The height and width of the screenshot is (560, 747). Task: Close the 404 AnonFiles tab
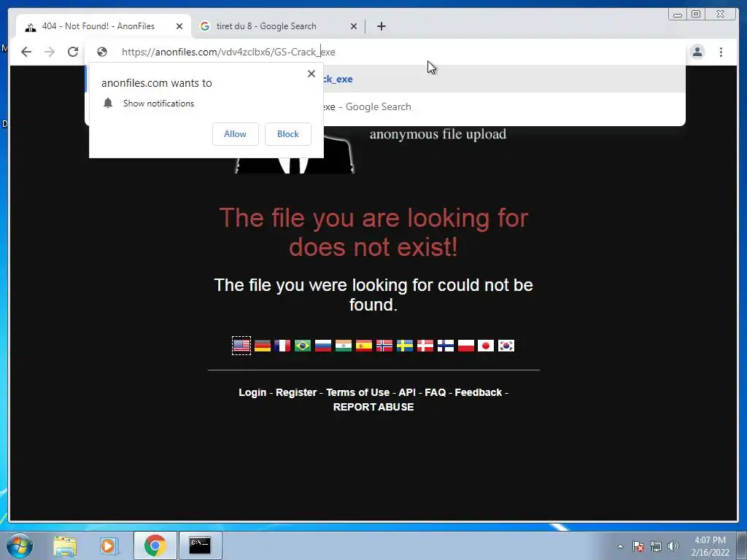179,26
